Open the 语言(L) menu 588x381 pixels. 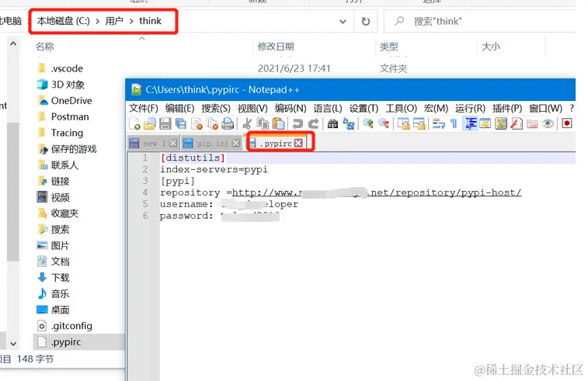click(x=327, y=109)
